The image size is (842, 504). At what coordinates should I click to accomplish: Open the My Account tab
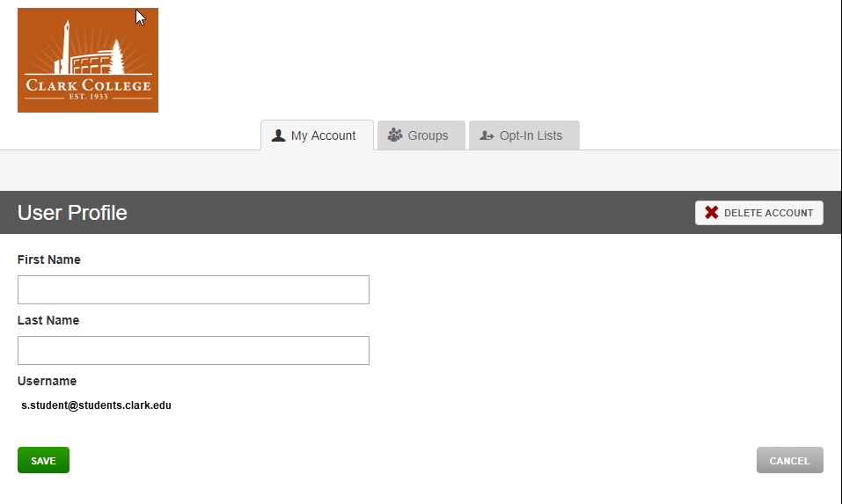(x=317, y=135)
